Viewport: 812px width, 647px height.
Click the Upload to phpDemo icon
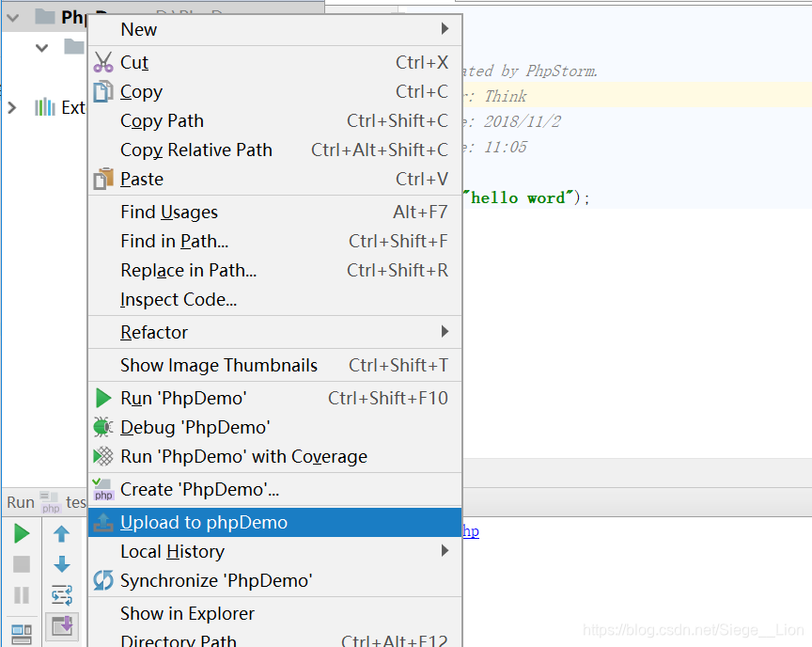point(103,522)
